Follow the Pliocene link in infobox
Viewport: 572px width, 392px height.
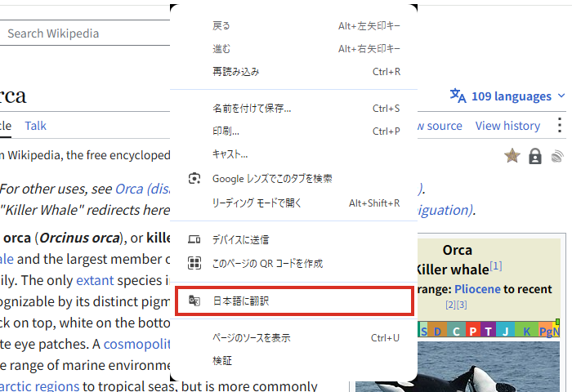[x=477, y=289]
